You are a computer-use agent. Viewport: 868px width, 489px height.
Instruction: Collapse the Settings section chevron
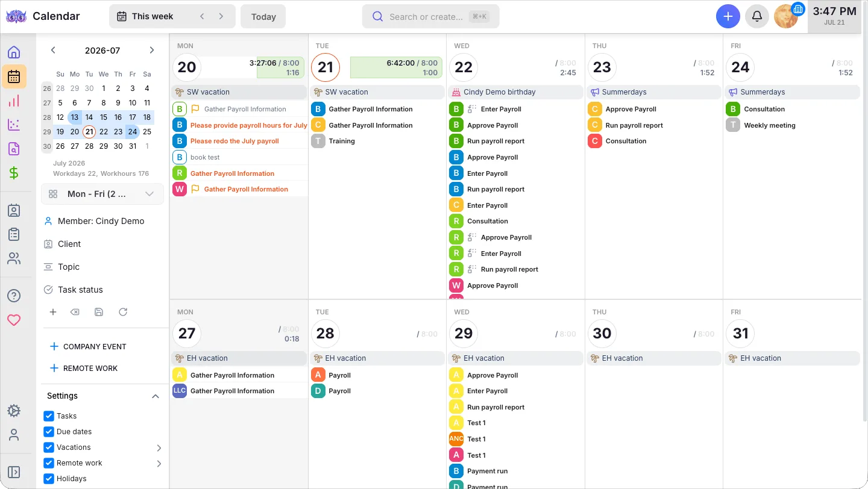coord(155,396)
